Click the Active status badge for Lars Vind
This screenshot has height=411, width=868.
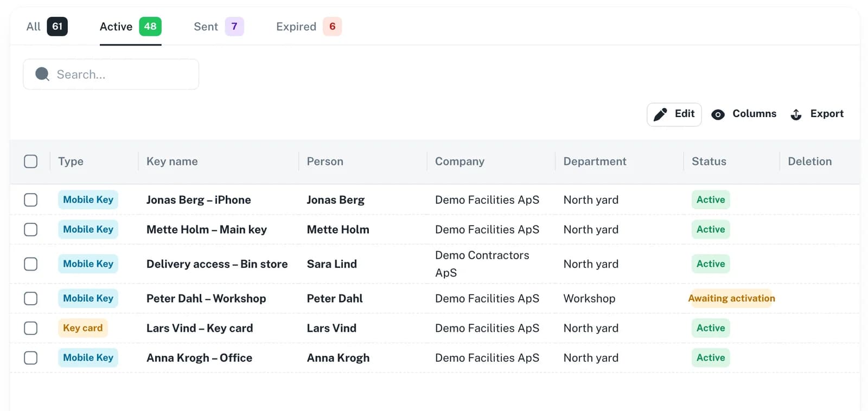point(711,328)
